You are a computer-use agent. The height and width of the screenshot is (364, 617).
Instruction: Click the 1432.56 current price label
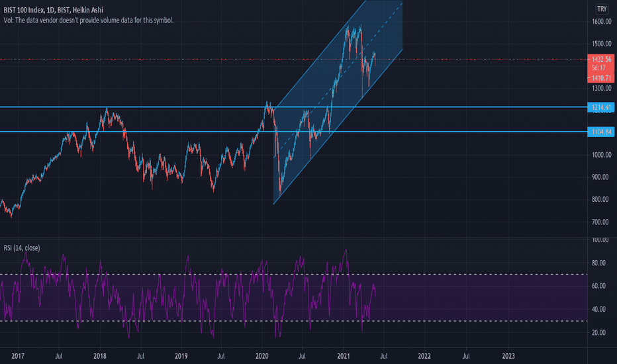click(602, 59)
